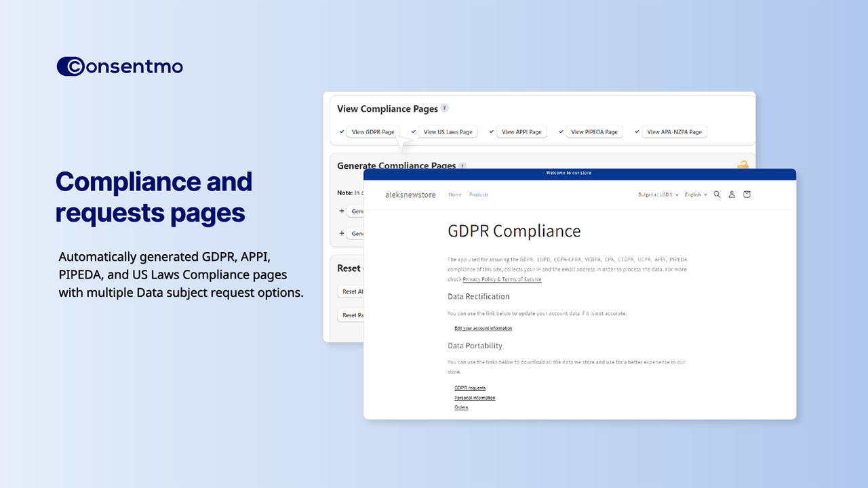
Task: Click the Automatically generated GDPR, APPI description text
Action: coord(181,275)
